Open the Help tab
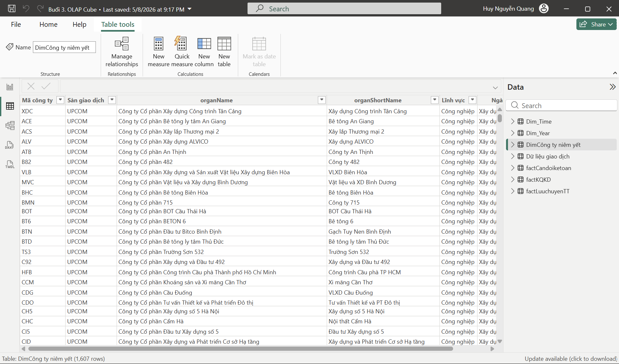The width and height of the screenshot is (619, 364). pyautogui.click(x=79, y=25)
